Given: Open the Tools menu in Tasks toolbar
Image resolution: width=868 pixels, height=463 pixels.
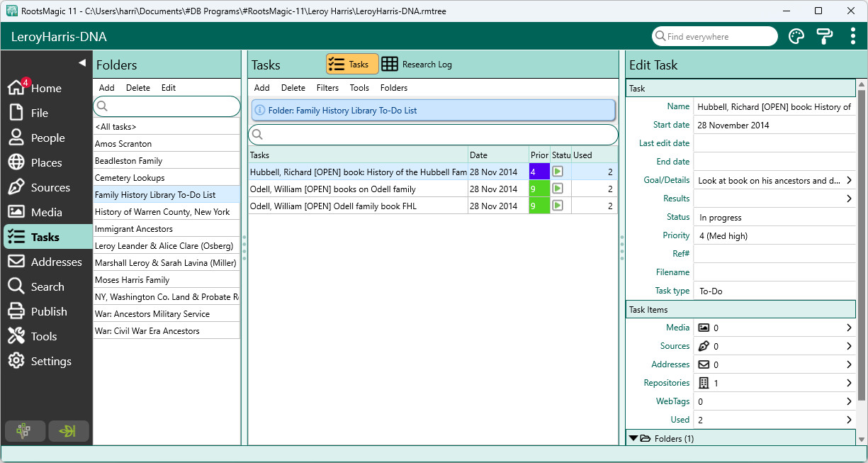Looking at the screenshot, I should 359,88.
